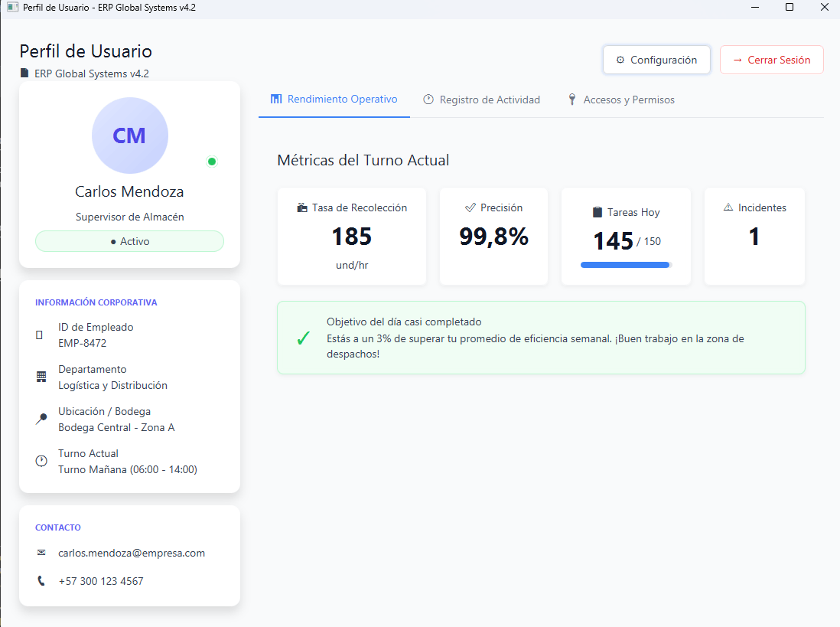Click the Activo status badge

click(129, 241)
